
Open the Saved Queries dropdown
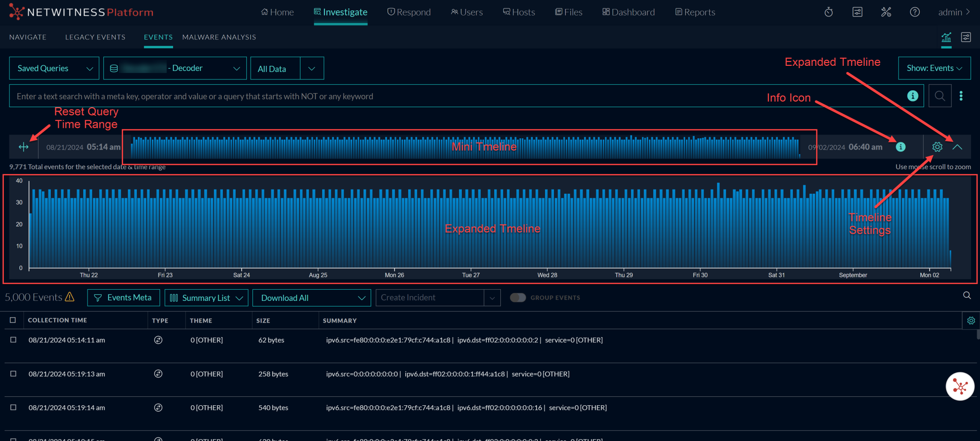(x=54, y=68)
